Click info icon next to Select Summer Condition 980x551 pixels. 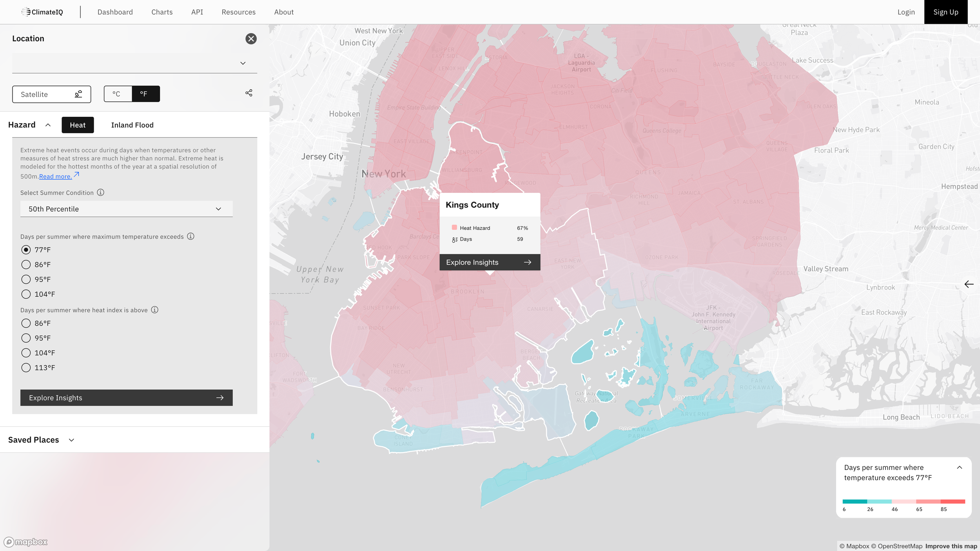pyautogui.click(x=101, y=192)
